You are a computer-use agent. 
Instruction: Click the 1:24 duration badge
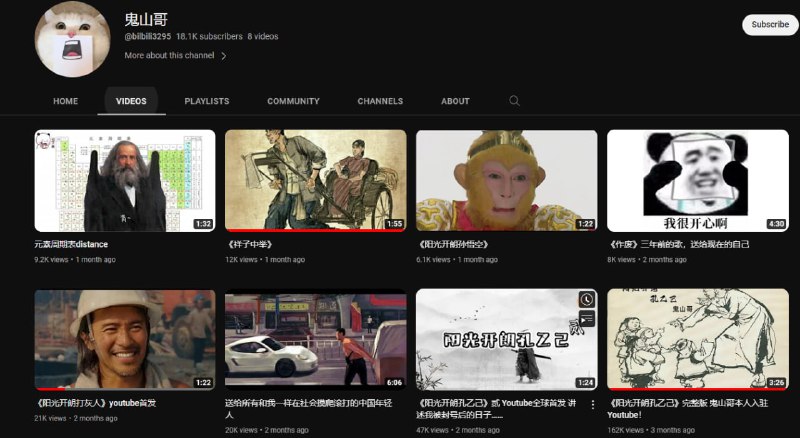585,382
